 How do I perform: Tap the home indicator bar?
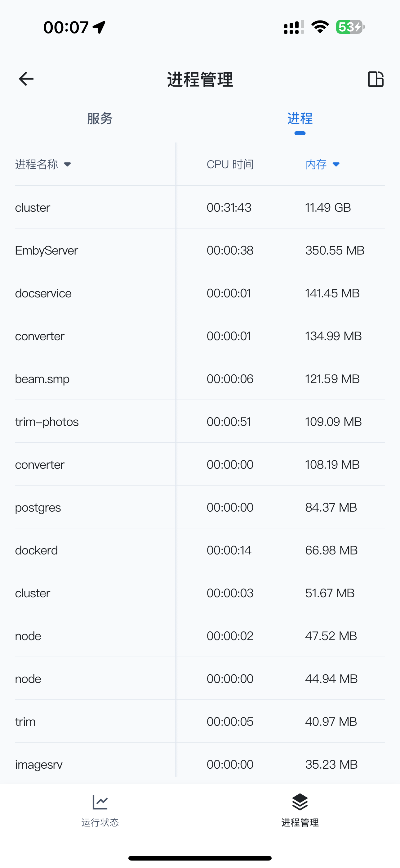(x=200, y=858)
